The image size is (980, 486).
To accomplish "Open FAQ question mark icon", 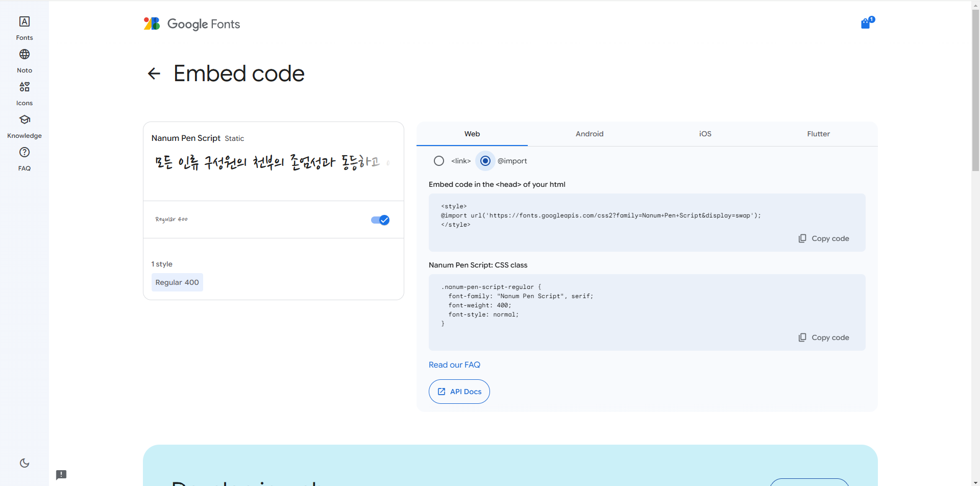I will point(24,152).
